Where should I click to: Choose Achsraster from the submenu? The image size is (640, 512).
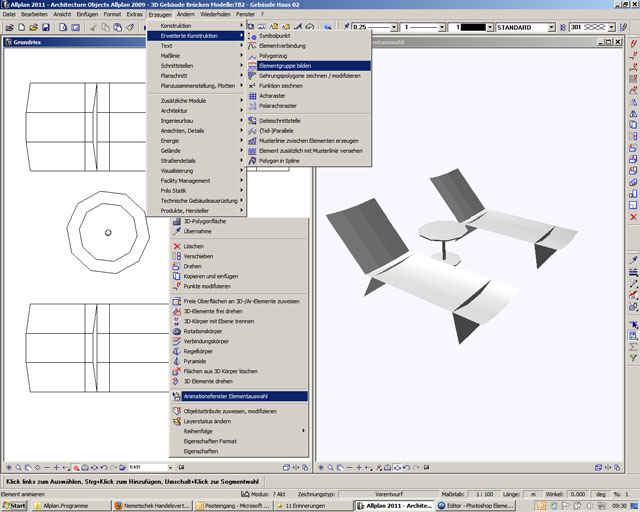coord(272,96)
